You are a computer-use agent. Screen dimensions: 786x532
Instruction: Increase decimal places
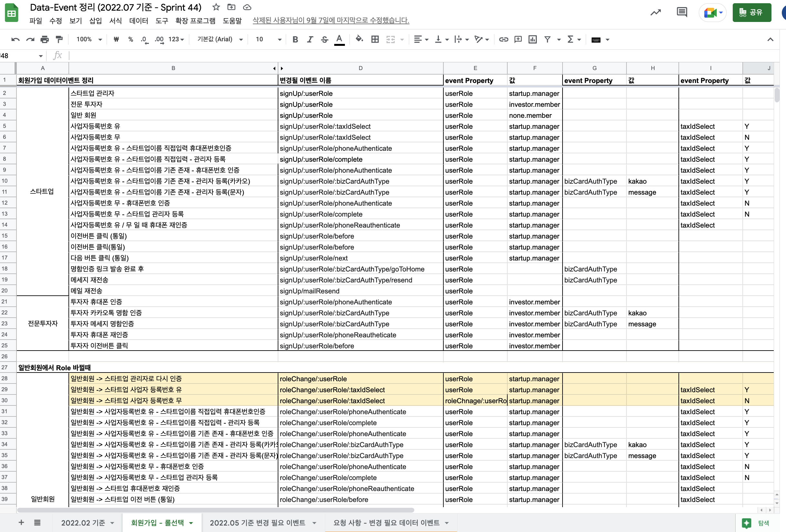pyautogui.click(x=158, y=39)
